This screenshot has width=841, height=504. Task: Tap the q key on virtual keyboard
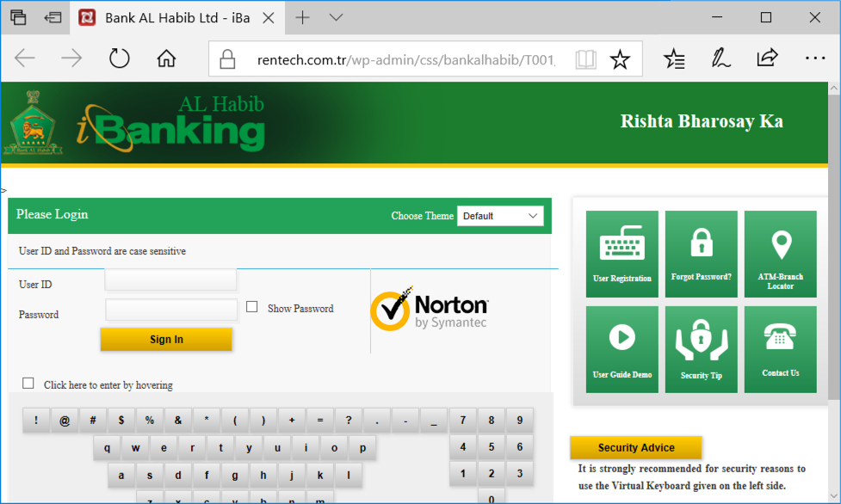click(x=108, y=448)
